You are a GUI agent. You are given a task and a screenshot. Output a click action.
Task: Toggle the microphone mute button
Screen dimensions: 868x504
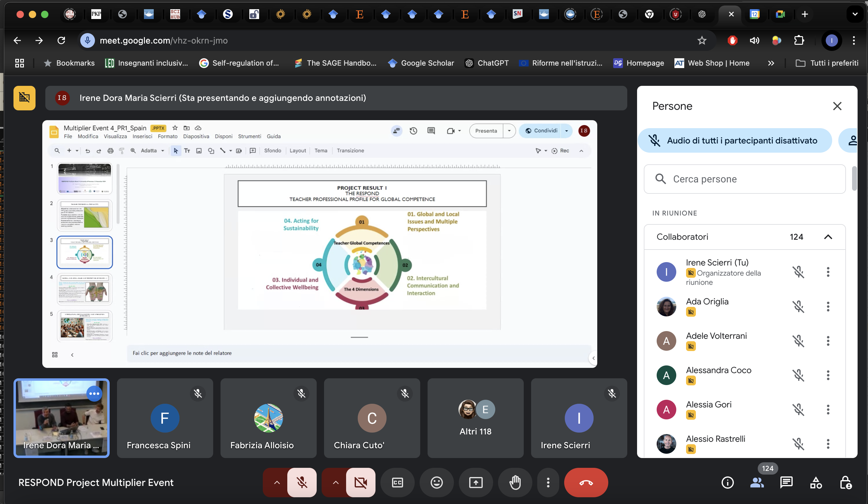[302, 482]
